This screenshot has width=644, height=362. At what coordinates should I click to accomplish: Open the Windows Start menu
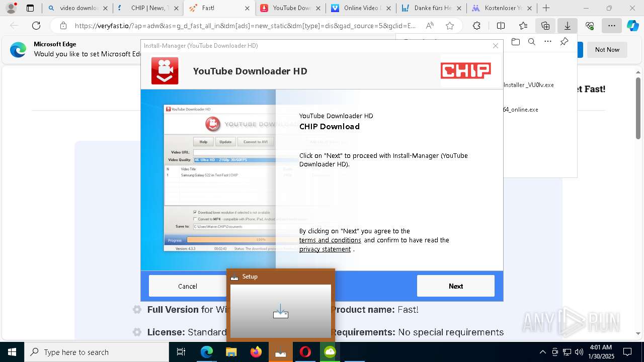click(x=12, y=352)
